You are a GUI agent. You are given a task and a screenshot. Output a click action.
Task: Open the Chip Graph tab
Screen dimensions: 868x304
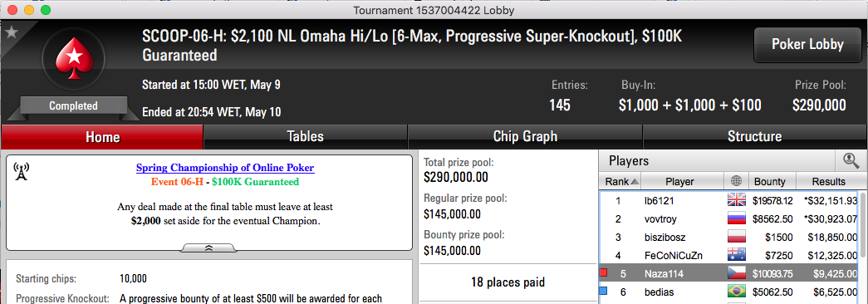(525, 137)
